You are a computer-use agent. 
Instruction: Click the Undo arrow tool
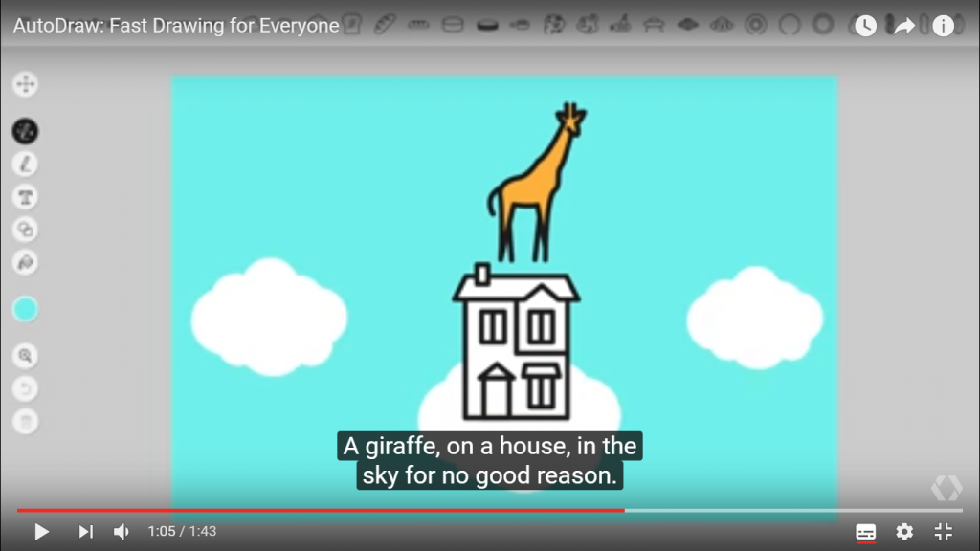point(26,388)
